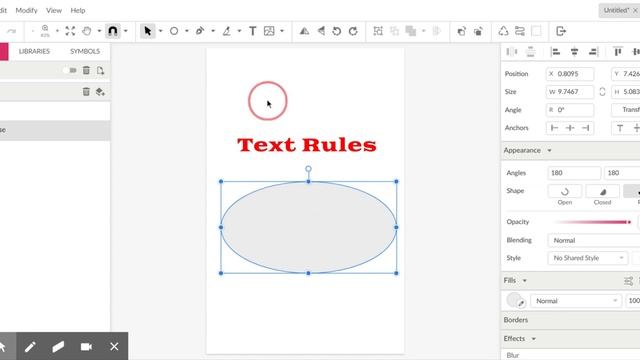Viewport: 640px width, 360px height.
Task: Flip the selection horizontally
Action: click(x=304, y=31)
